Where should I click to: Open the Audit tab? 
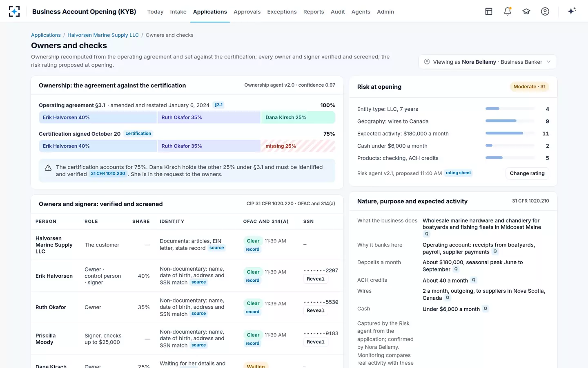pyautogui.click(x=338, y=12)
